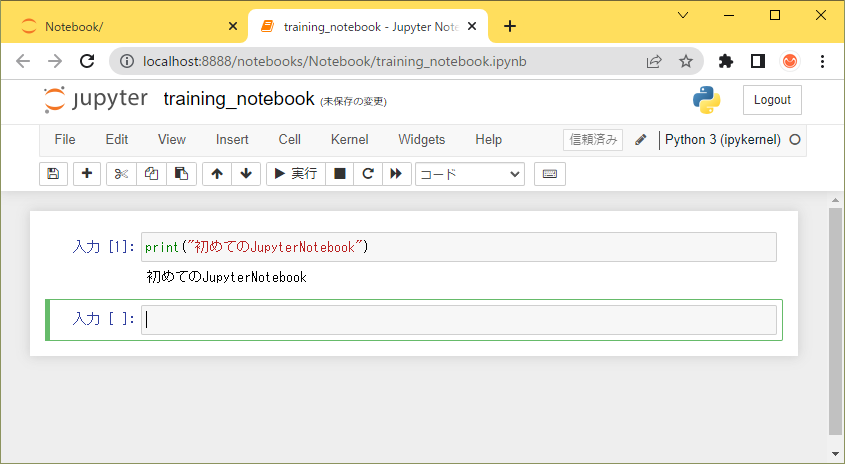Rename notebook via training_notebook title

coord(239,99)
